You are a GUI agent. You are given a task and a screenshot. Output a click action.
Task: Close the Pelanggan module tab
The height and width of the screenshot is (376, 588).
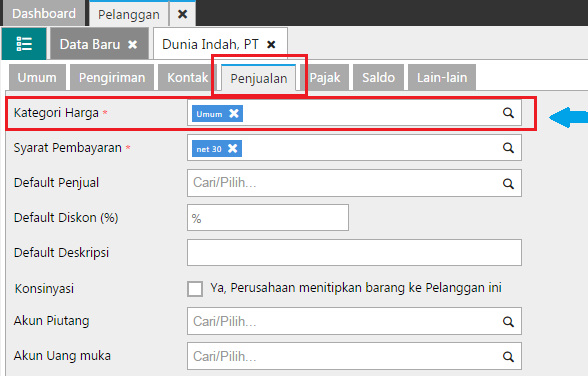pos(182,14)
